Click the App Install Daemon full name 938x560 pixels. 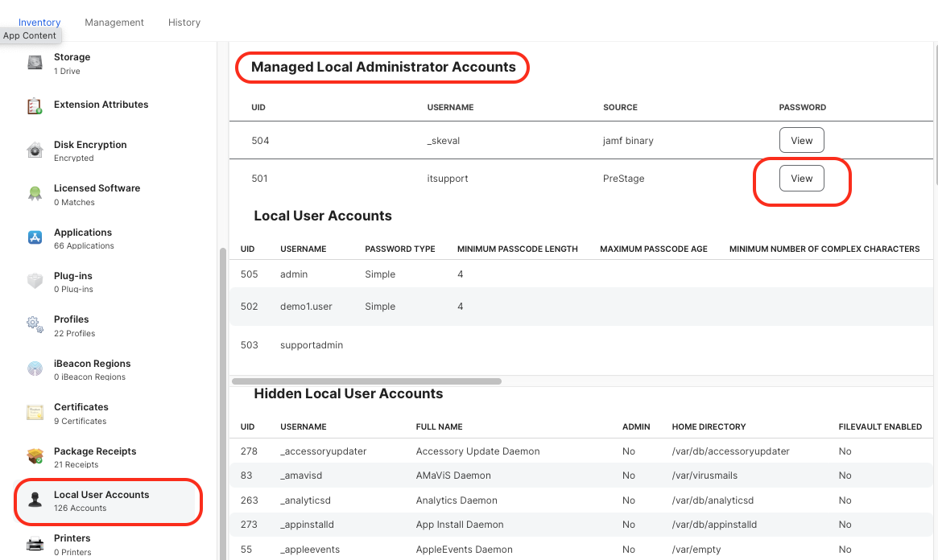pos(460,525)
